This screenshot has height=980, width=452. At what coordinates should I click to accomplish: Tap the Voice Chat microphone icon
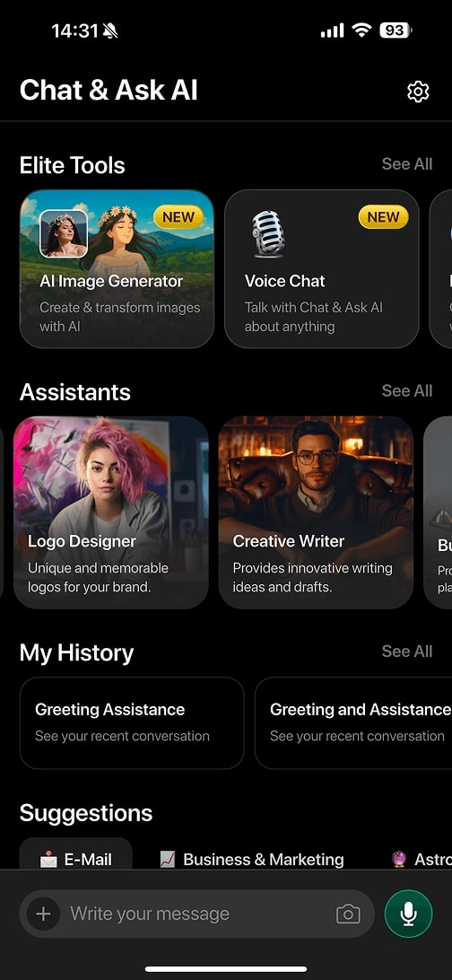tap(268, 233)
